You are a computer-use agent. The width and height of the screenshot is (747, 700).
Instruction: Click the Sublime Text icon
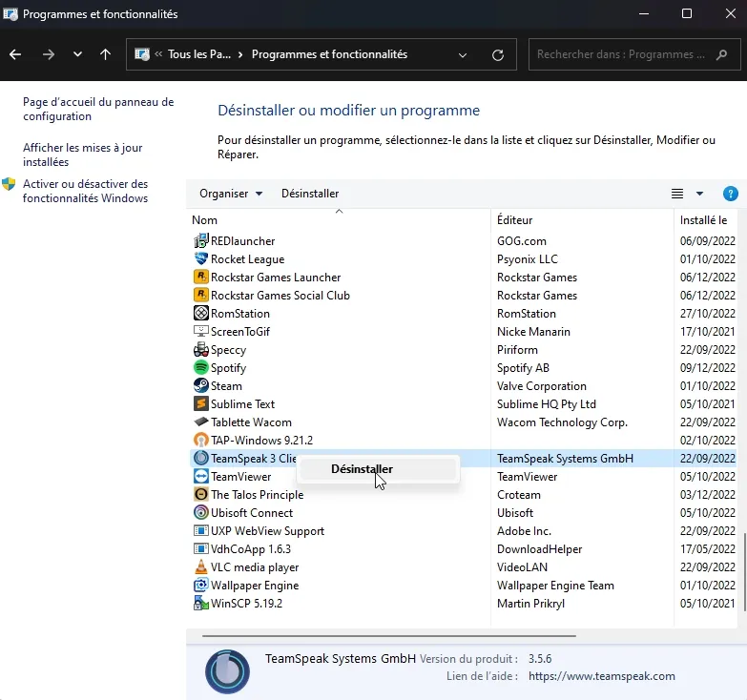[x=201, y=404]
